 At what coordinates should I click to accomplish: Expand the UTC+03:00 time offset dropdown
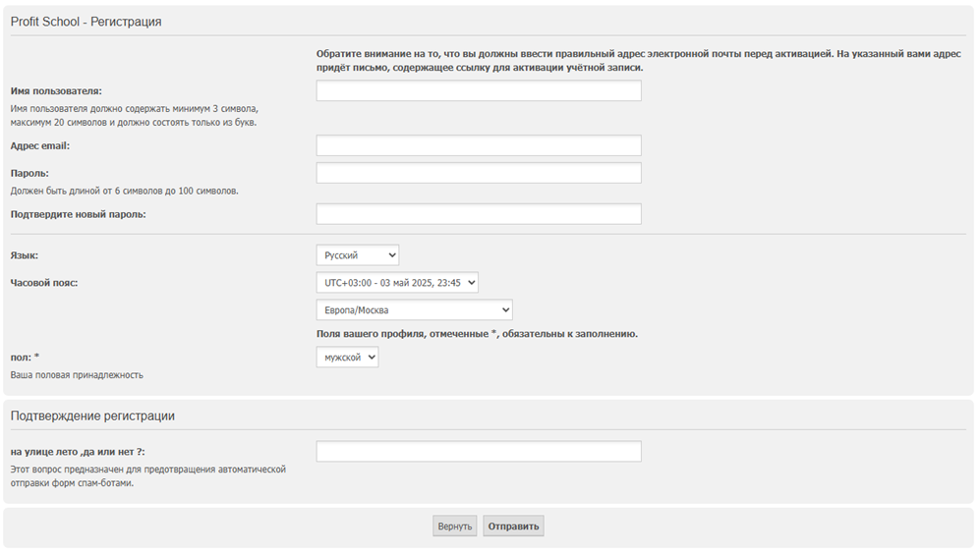coord(397,283)
